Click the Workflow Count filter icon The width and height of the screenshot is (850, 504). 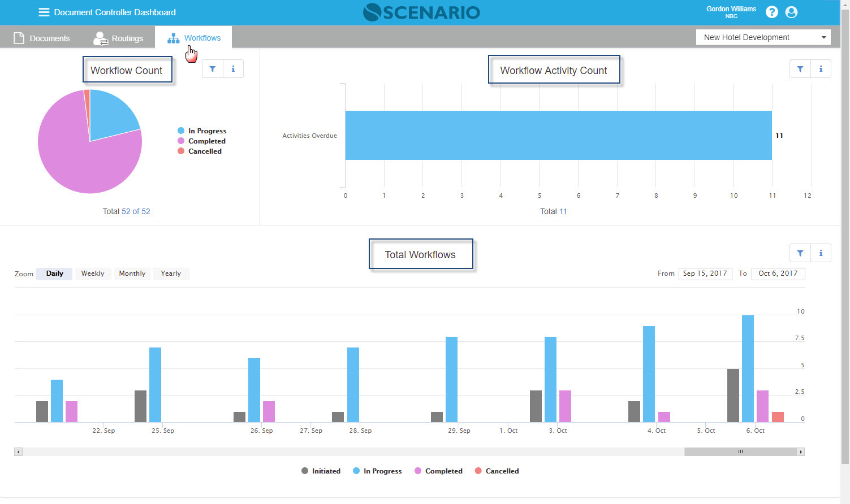click(213, 69)
